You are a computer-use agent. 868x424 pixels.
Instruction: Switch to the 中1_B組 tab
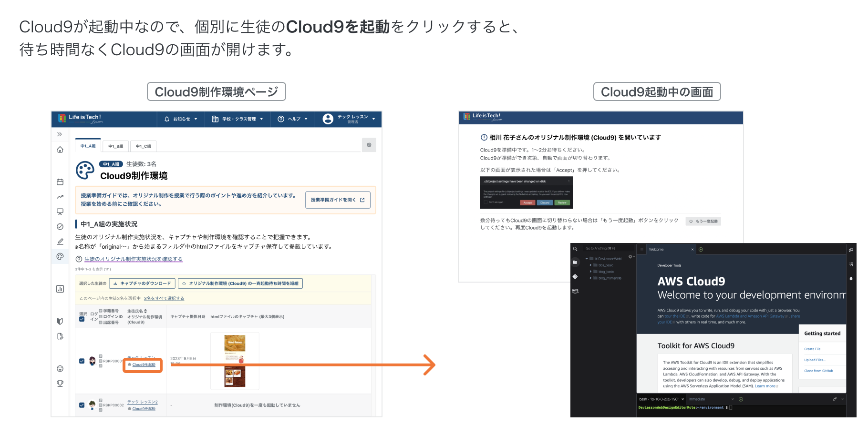pos(115,146)
